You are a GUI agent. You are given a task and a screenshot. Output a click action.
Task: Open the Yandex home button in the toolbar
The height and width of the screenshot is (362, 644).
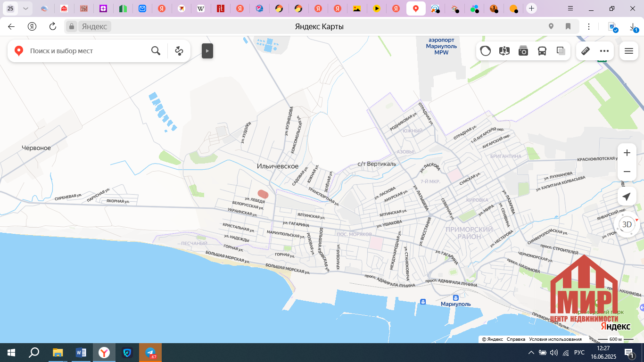pyautogui.click(x=32, y=26)
